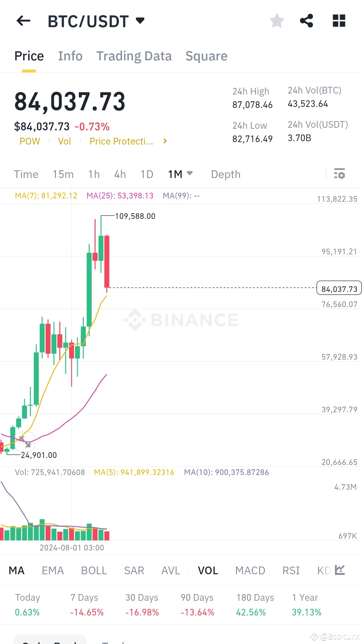Open chart settings via the icon beside Depth
Screen dimensions: 362x644
pos(340,174)
